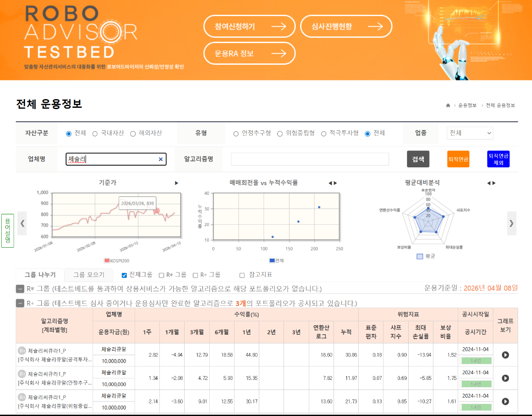Click the play arrow beside 기준가 chart
This screenshot has width=532, height=416.
click(176, 183)
